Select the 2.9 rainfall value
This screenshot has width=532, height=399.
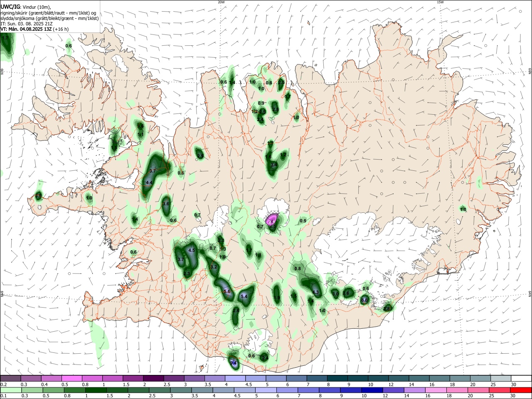point(200,156)
